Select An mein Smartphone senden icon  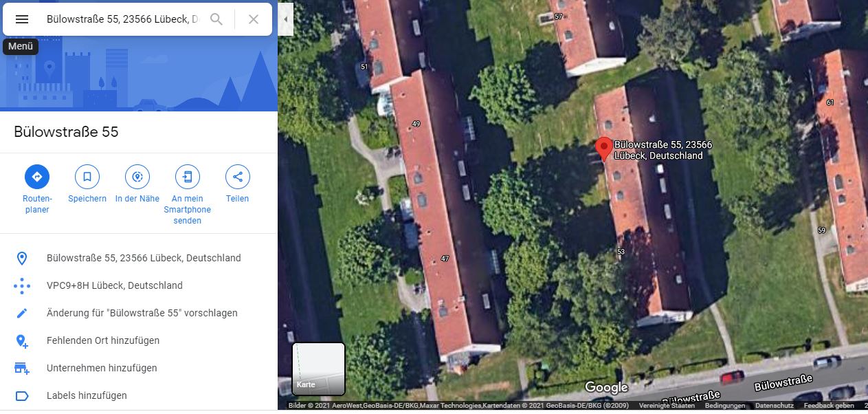[x=188, y=177]
